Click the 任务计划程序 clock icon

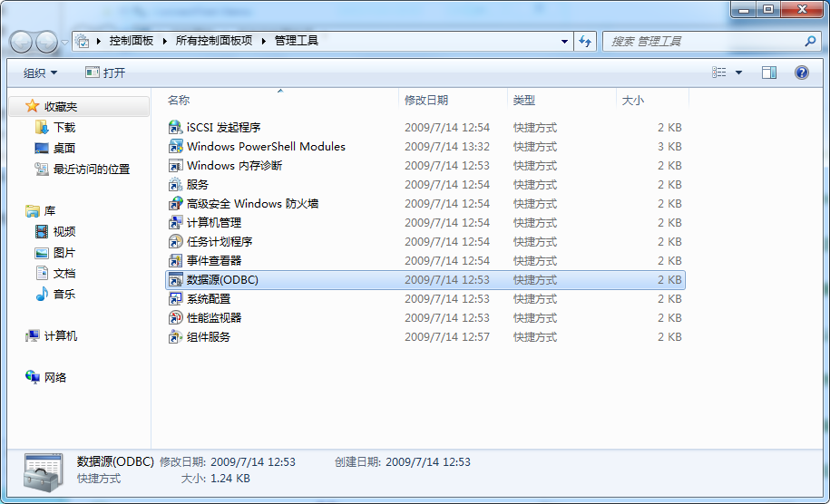(x=176, y=242)
